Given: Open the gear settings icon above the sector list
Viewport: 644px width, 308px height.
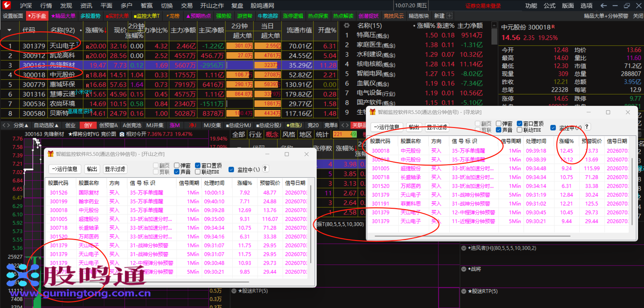Looking at the screenshot, I should (347, 25).
